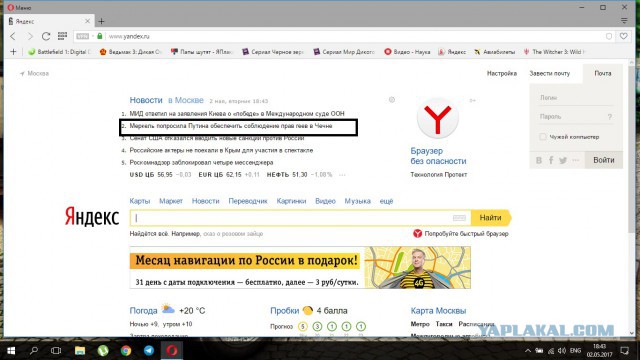Screen dimensions: 640x360
Task: Open The Witcher 3: Wild bookmark
Action: pyautogui.click(x=555, y=52)
